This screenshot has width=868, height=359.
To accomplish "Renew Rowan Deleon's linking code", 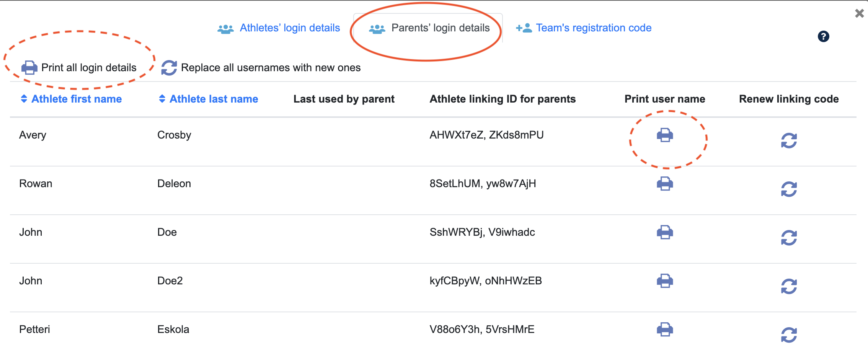I will [x=789, y=189].
